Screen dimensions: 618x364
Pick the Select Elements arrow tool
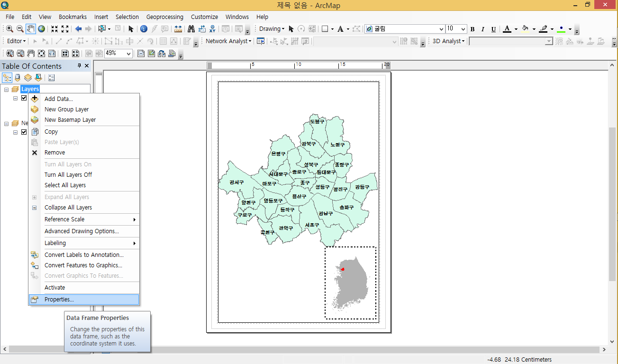click(x=131, y=29)
